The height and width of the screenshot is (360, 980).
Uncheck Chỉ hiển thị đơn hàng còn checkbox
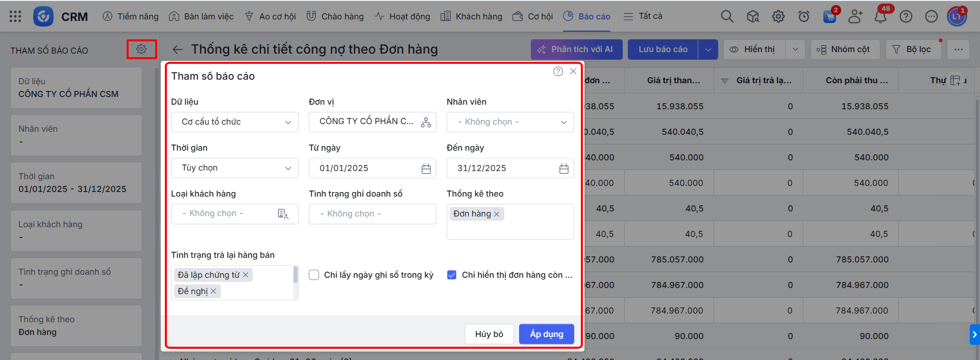452,275
